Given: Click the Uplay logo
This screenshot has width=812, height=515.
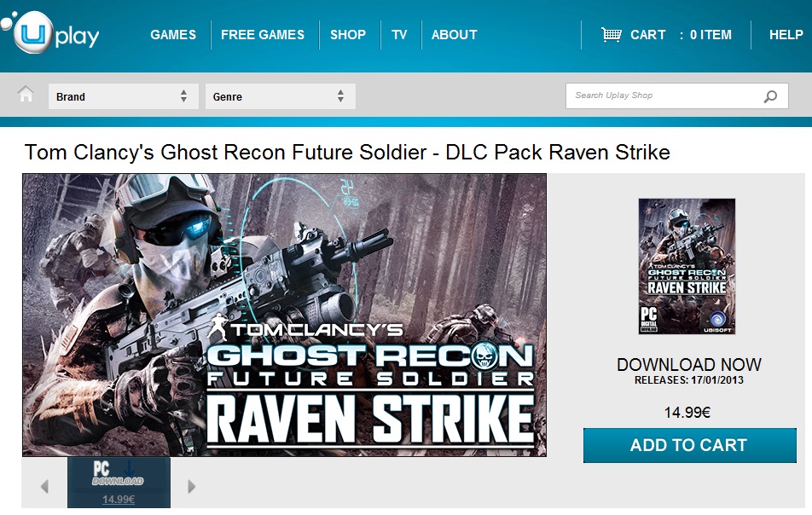Looking at the screenshot, I should [x=51, y=33].
